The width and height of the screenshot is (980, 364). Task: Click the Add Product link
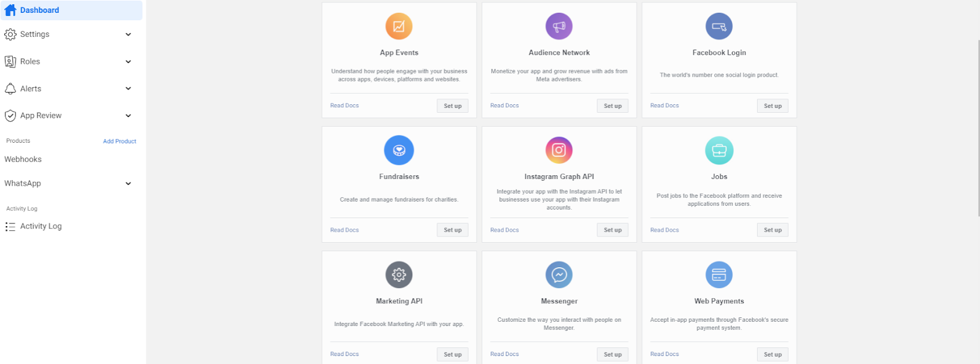(x=119, y=141)
